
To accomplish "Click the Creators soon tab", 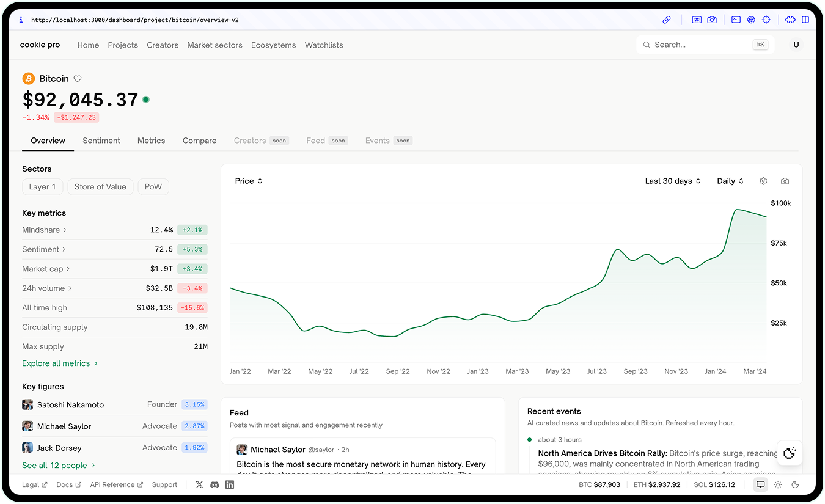I will 262,141.
